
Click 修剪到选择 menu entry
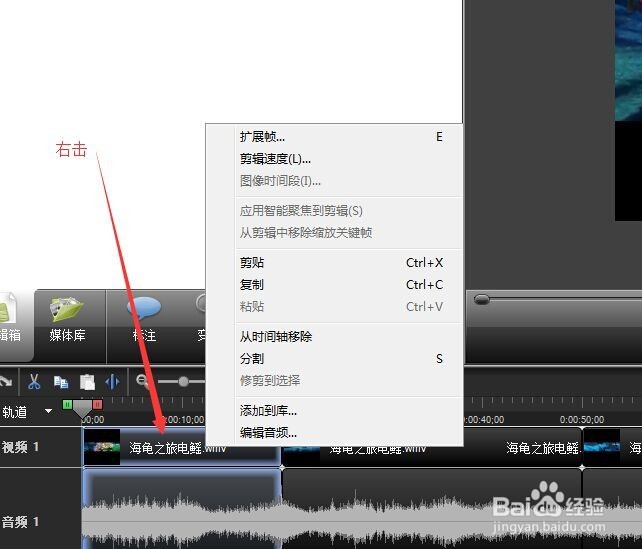[x=349, y=381]
